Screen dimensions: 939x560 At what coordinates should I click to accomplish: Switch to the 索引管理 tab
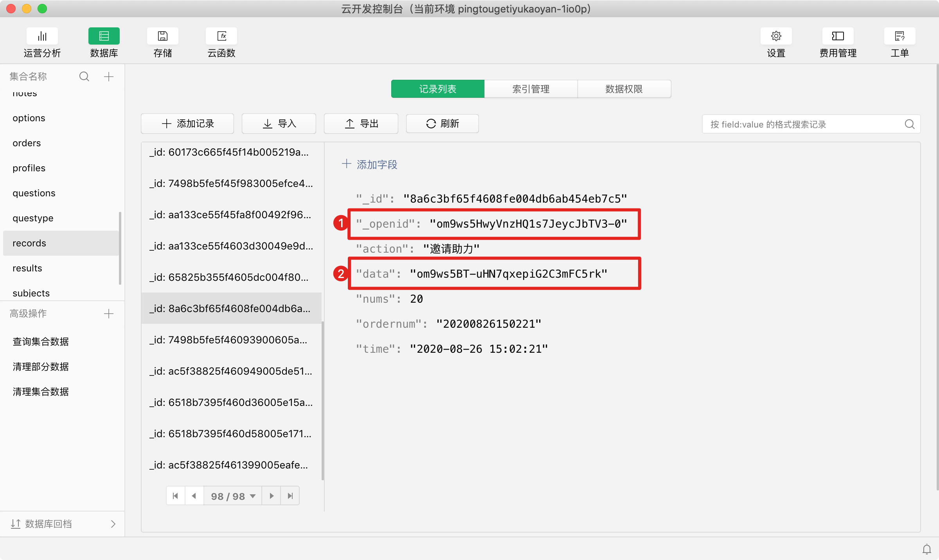(531, 89)
